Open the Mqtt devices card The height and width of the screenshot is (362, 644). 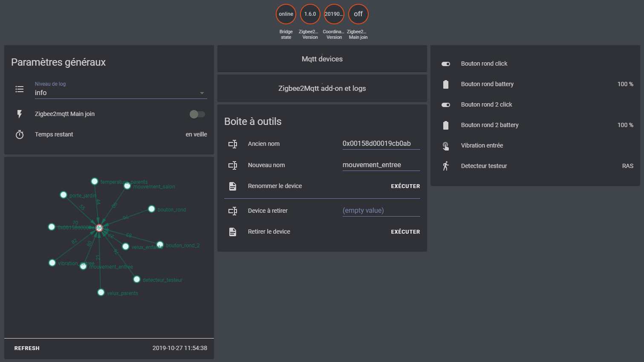(x=322, y=59)
